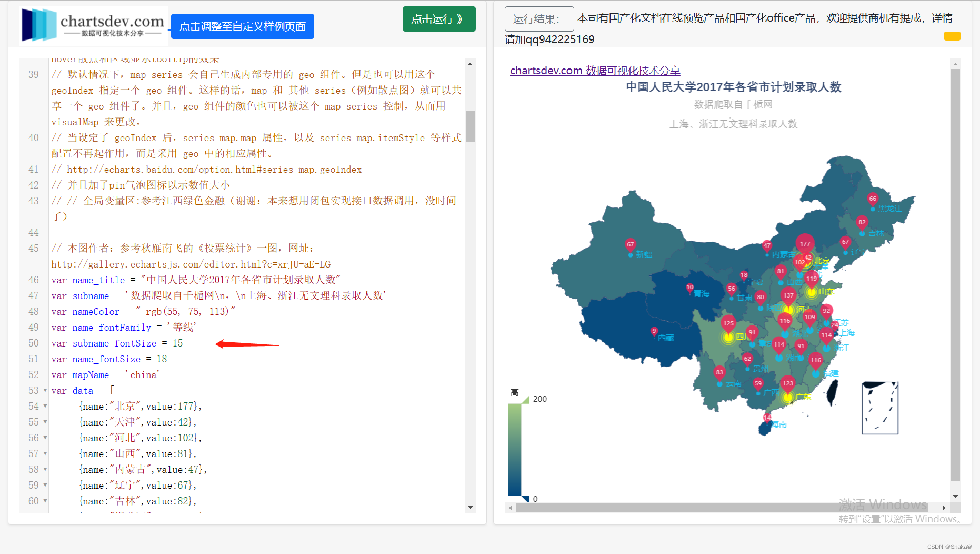The height and width of the screenshot is (554, 980).
Task: Click the South China Sea inset map
Action: (x=880, y=408)
